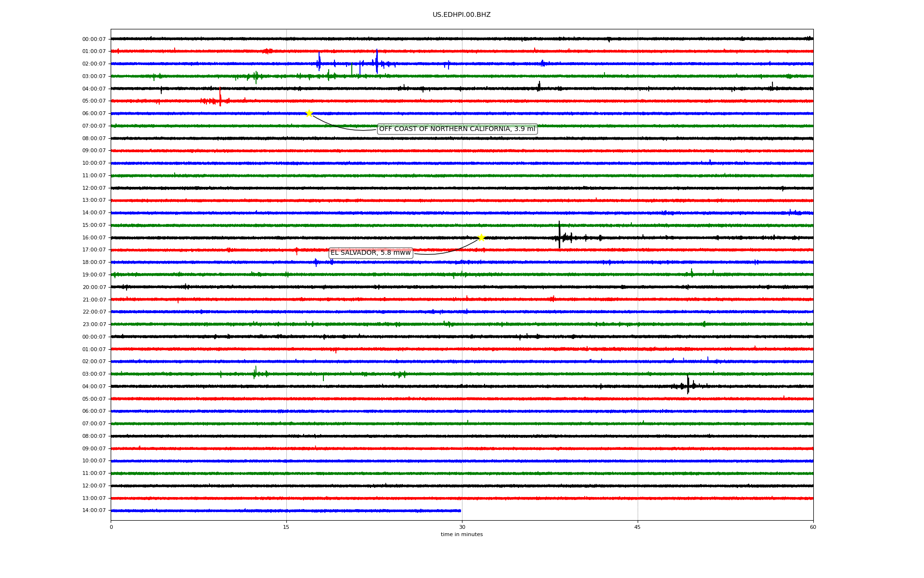Click the 30 tick on the x-axis

[x=462, y=527]
